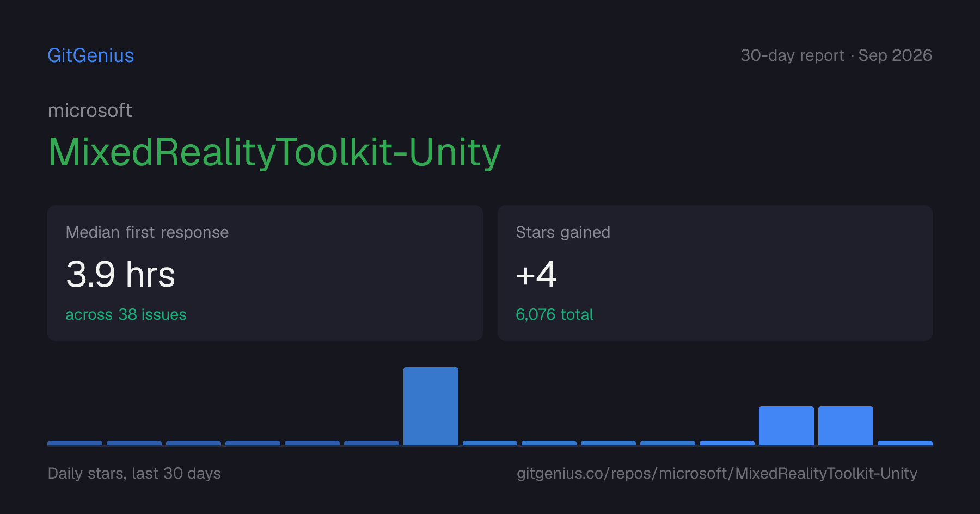Click the GitGenius brand link
This screenshot has width=980, height=514.
tap(90, 55)
